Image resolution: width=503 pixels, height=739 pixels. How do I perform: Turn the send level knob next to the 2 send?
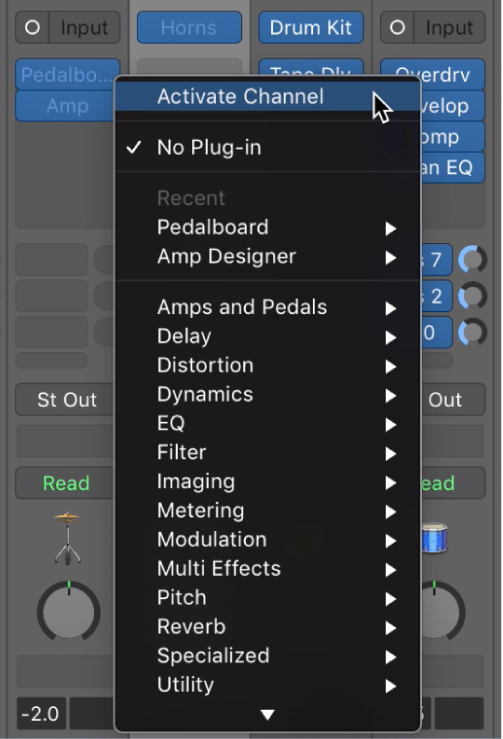point(472,296)
